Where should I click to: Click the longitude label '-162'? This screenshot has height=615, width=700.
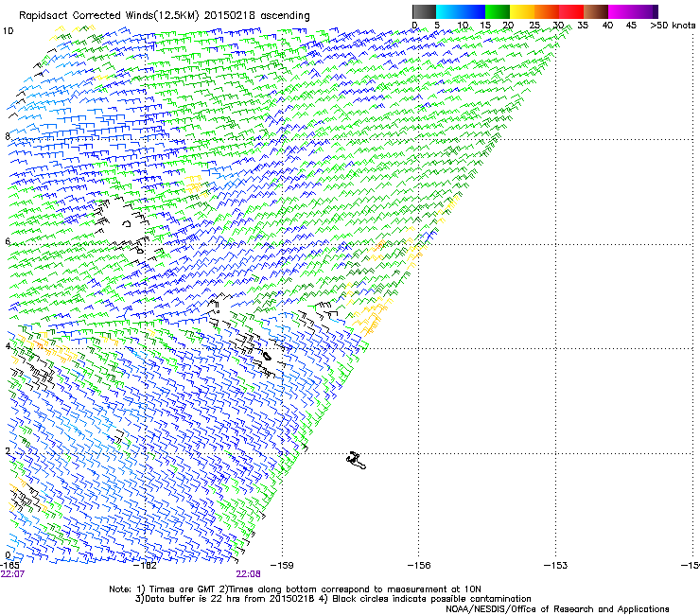[x=146, y=565]
